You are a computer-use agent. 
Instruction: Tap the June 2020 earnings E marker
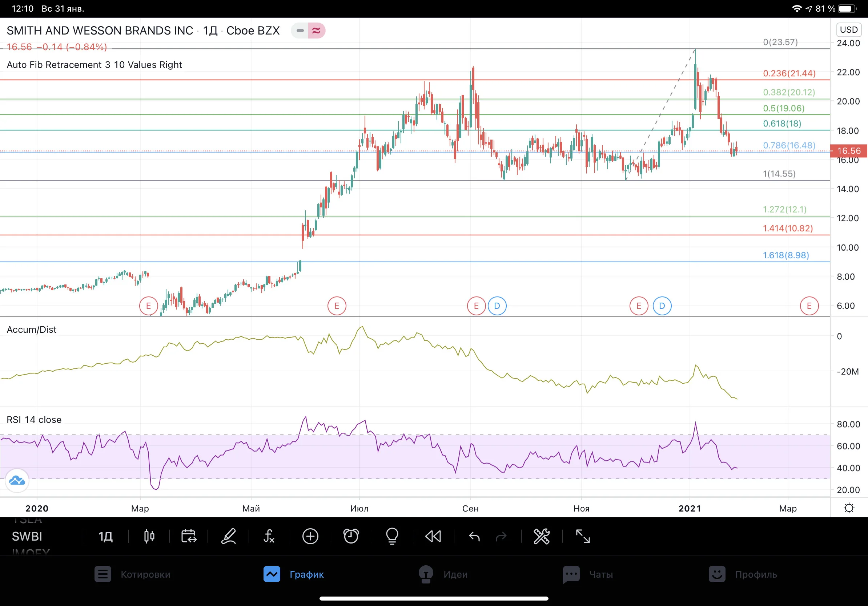pos(337,306)
